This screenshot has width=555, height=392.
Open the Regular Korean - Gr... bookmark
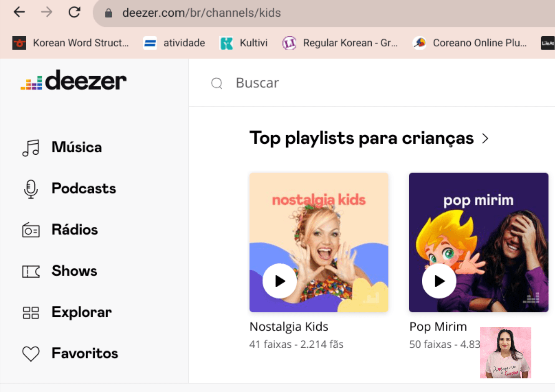pyautogui.click(x=340, y=43)
